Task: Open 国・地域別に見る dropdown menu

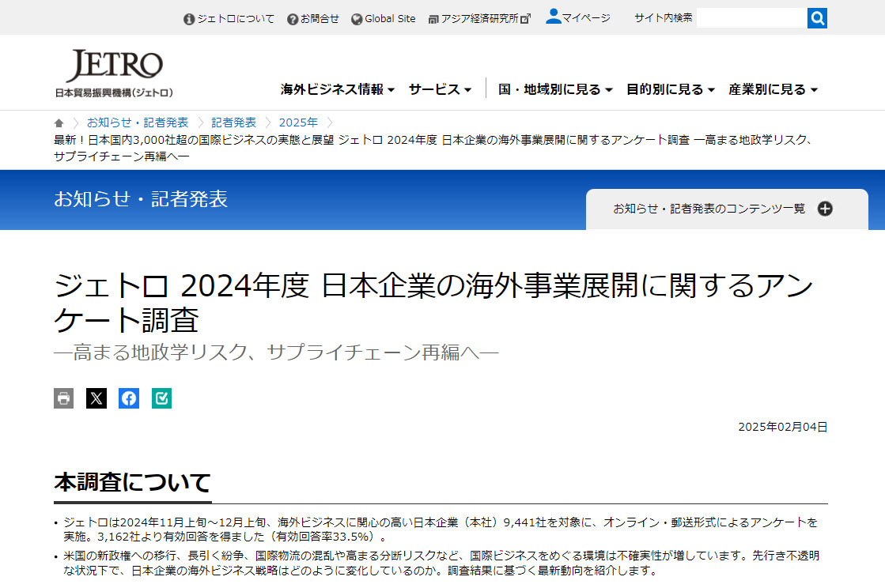Action: coord(555,89)
